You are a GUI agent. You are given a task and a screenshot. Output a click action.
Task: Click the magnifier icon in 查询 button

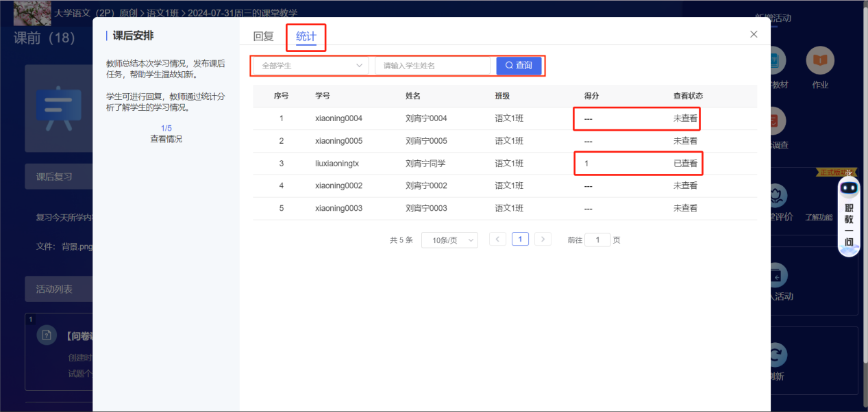tap(509, 66)
